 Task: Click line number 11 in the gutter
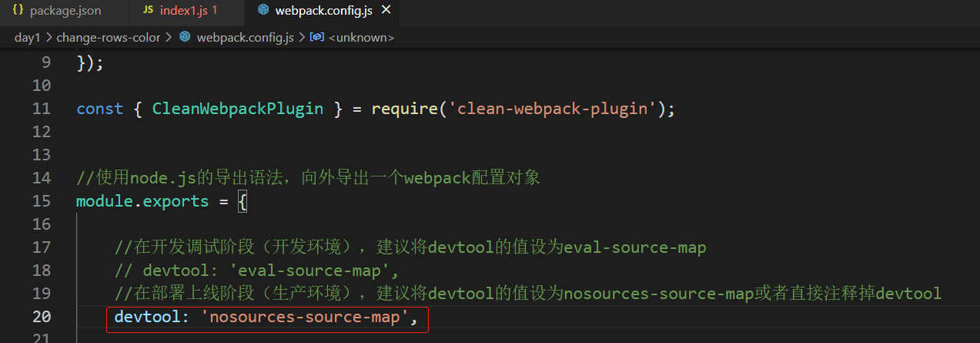click(x=42, y=109)
